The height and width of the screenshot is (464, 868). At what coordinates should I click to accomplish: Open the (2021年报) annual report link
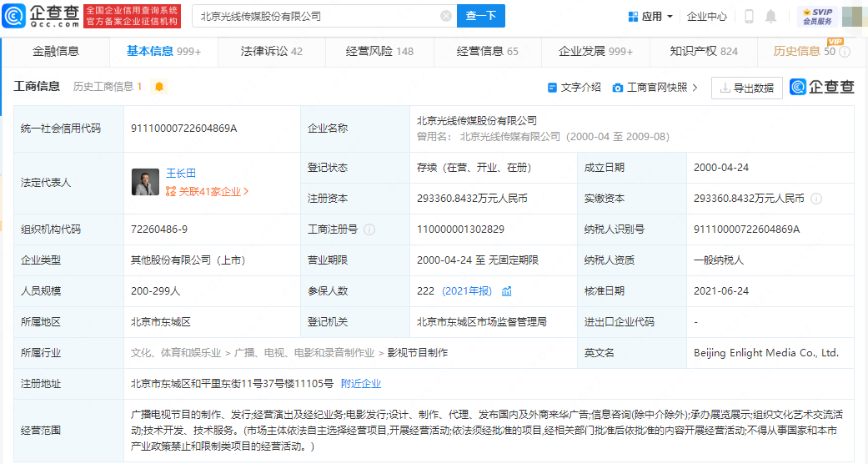coord(467,291)
